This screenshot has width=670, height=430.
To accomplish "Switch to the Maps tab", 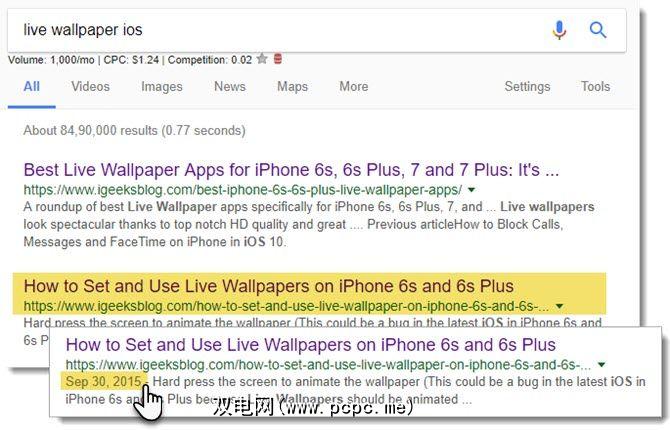I will 292,86.
